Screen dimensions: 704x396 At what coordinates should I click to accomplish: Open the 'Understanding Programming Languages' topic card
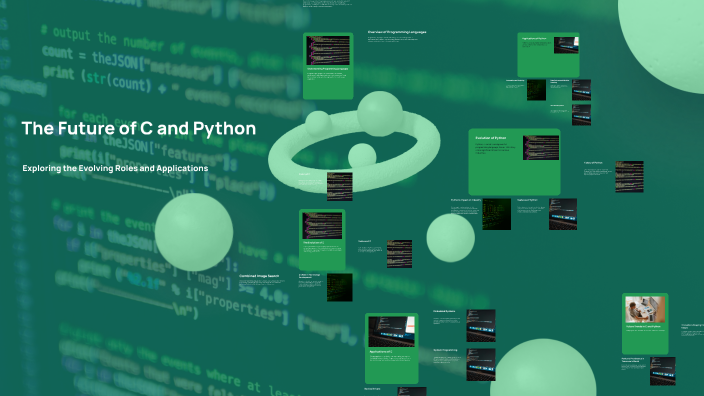coord(328,66)
